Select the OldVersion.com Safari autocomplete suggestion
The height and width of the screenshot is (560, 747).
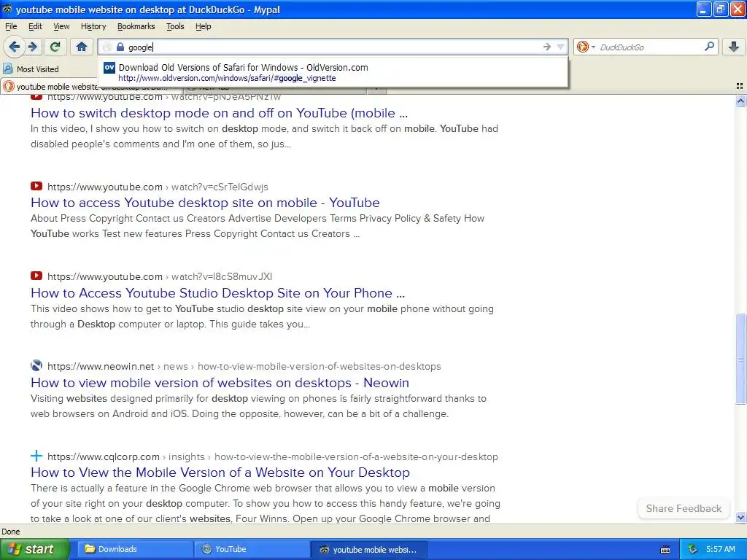[x=333, y=72]
